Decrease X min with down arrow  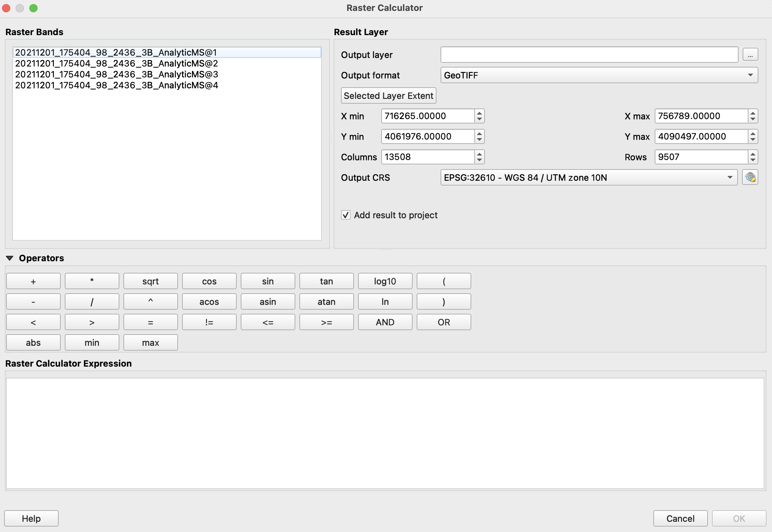(479, 119)
